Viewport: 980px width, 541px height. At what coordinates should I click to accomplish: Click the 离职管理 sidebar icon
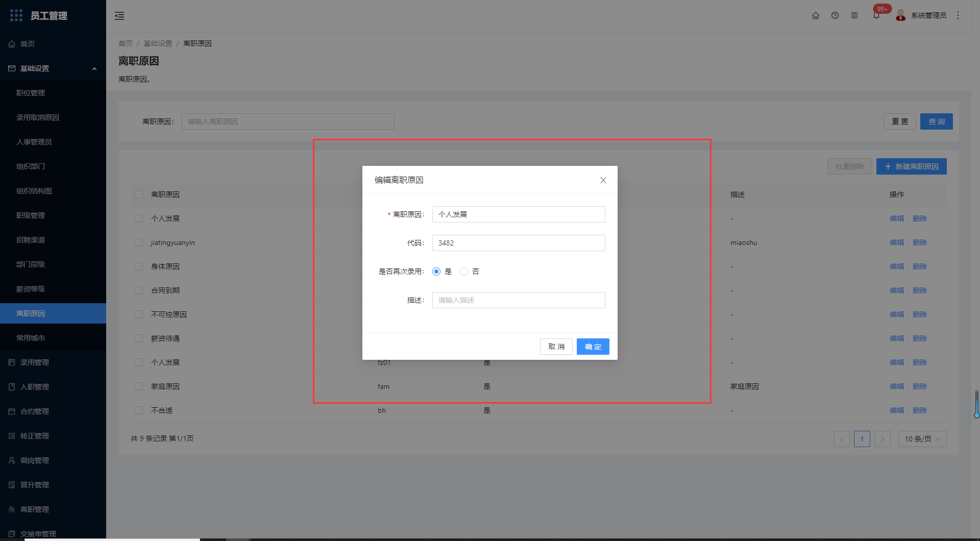click(12, 509)
